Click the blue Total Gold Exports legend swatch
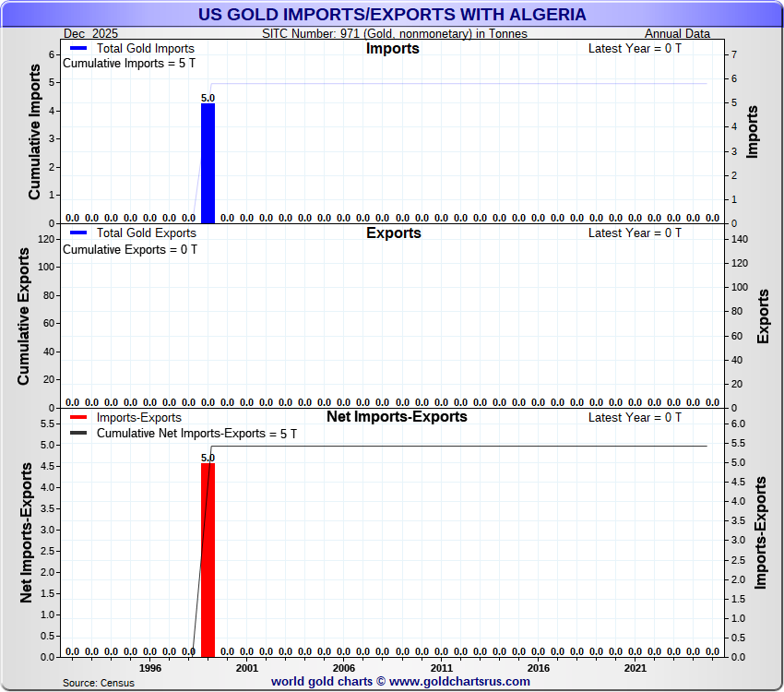 point(79,233)
